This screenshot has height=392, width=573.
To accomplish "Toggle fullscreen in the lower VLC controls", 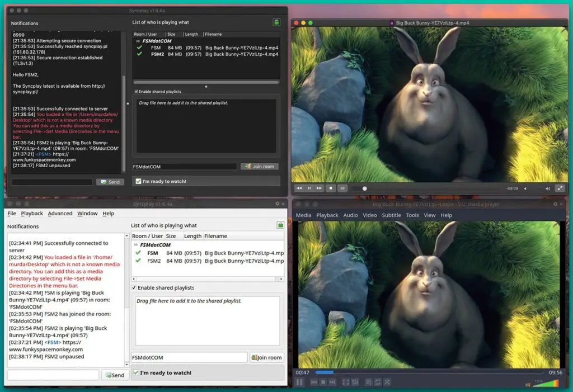I will pos(345,382).
